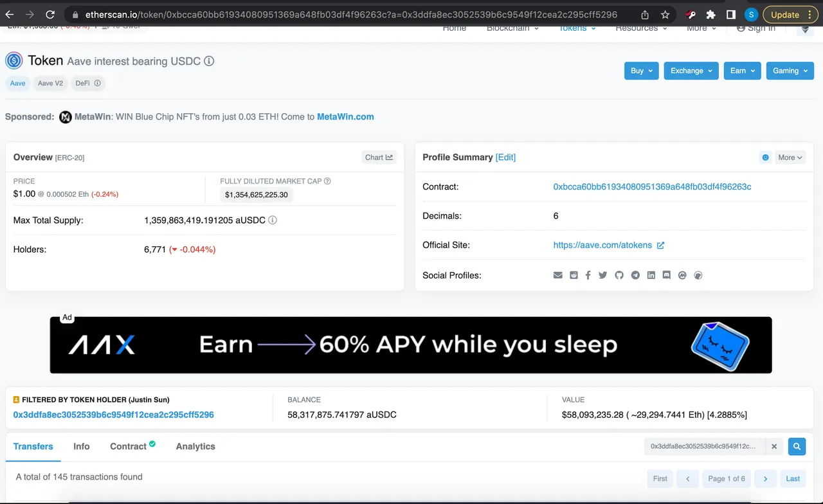The image size is (823, 504).
Task: Switch to the Info tab
Action: click(82, 446)
